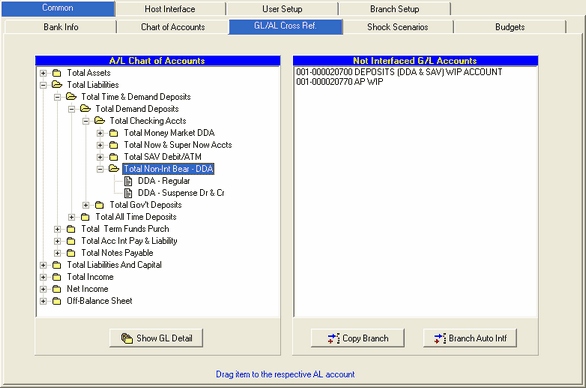This screenshot has width=586, height=388.
Task: Click the Total Assets folder icon
Action: click(57, 73)
